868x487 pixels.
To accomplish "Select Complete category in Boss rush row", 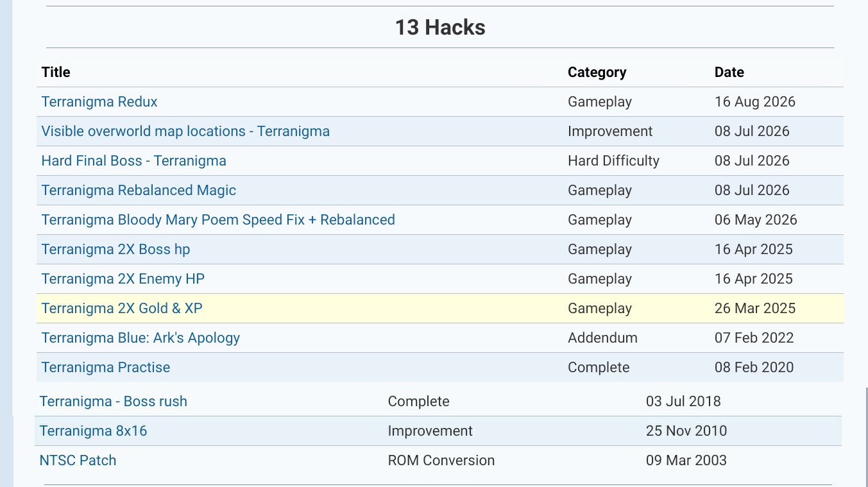I will pos(419,401).
